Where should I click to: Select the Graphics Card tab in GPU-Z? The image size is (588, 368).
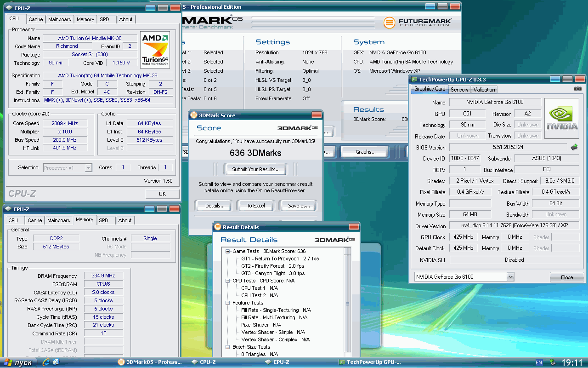click(x=430, y=89)
